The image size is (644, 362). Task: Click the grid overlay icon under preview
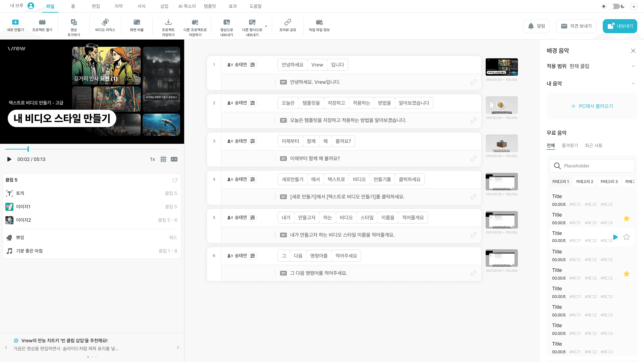click(163, 159)
